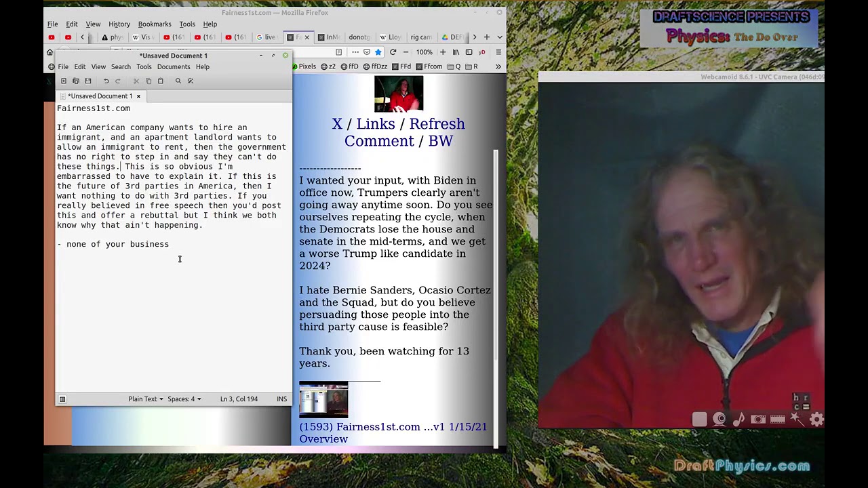The width and height of the screenshot is (868, 488).
Task: Open the Firefox hamburger menu
Action: 498,52
